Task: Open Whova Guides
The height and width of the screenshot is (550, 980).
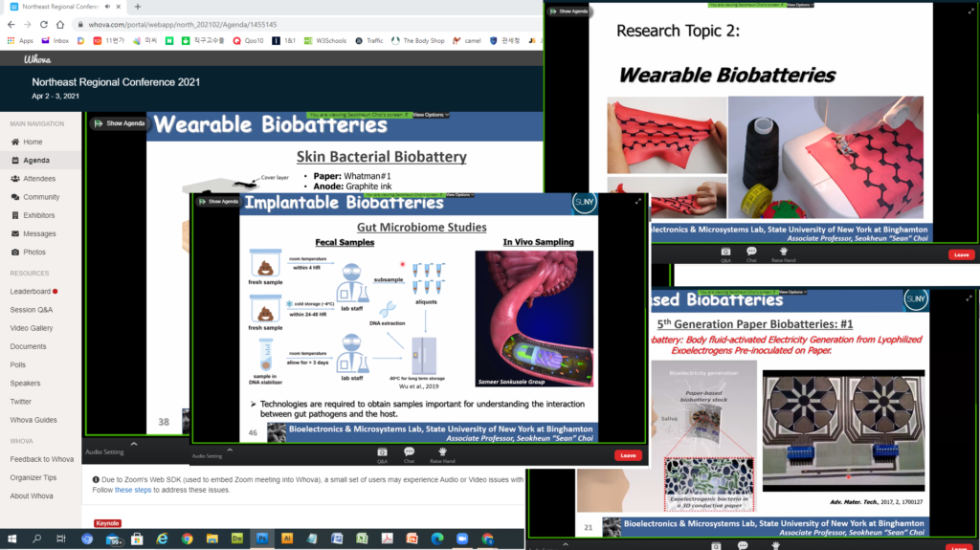Action: click(x=33, y=420)
